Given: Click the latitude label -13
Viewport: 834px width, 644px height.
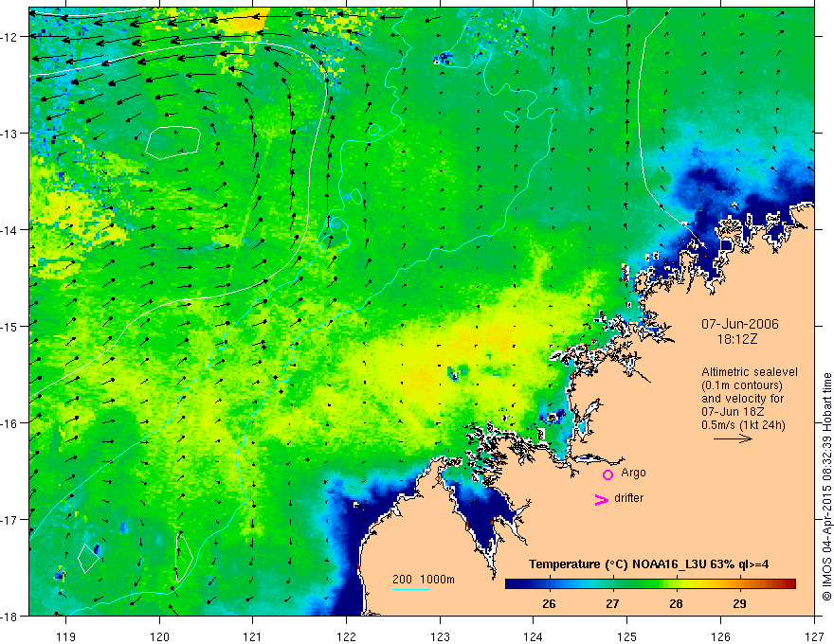Looking at the screenshot, I should 9,134.
